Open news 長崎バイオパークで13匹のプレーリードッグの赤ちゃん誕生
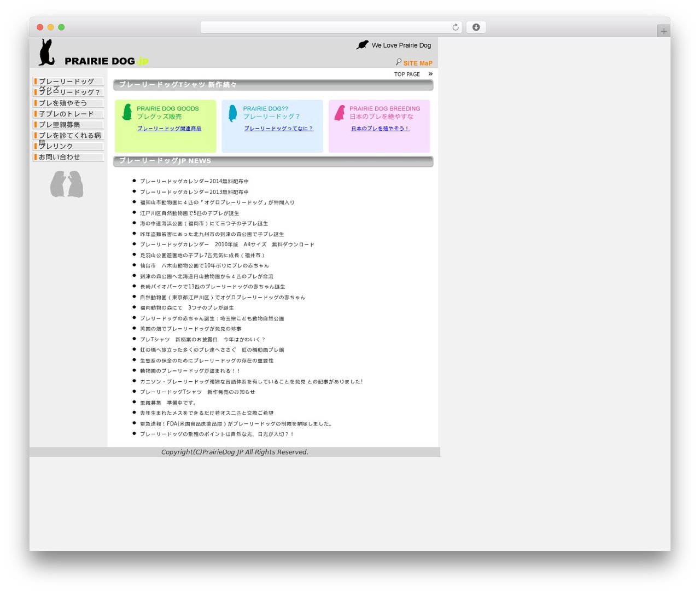 [212, 287]
